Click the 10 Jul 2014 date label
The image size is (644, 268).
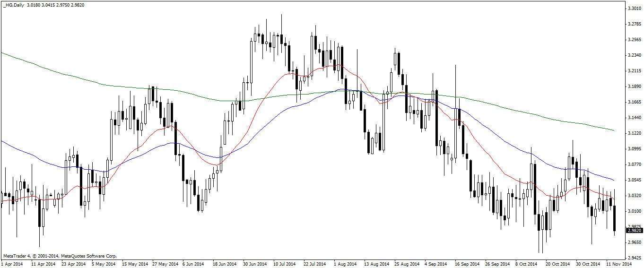[285, 264]
